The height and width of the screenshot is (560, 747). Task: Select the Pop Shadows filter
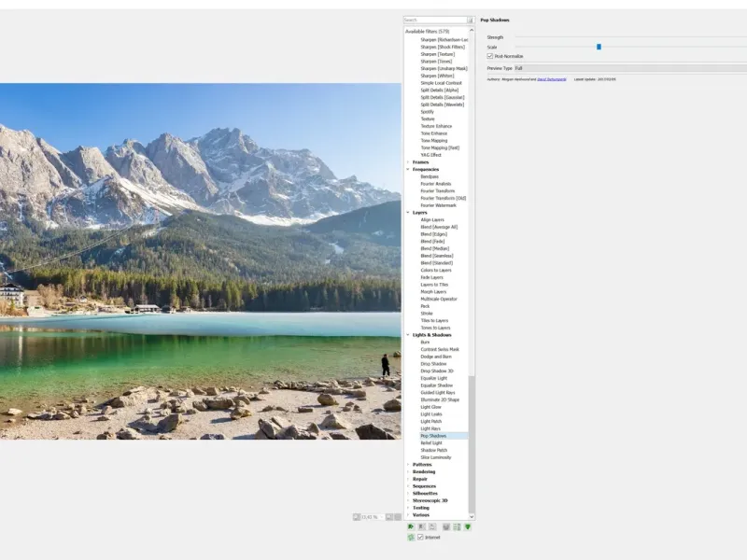click(x=433, y=436)
